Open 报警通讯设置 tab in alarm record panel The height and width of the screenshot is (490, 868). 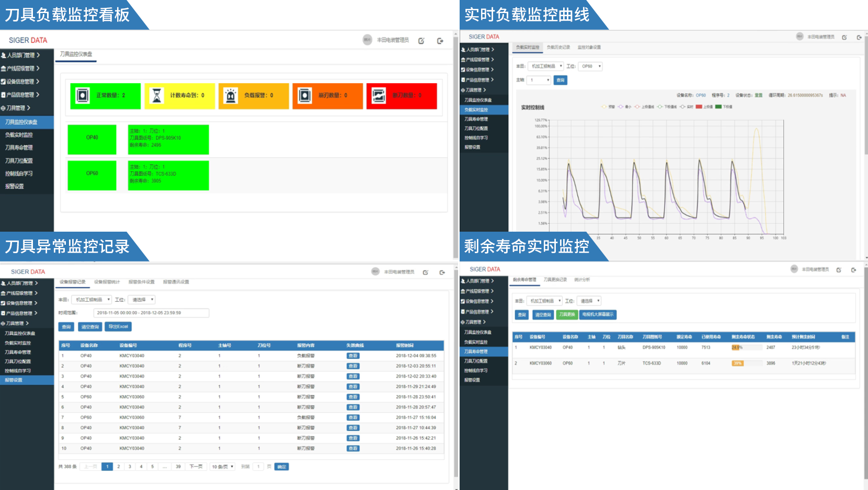tap(176, 282)
